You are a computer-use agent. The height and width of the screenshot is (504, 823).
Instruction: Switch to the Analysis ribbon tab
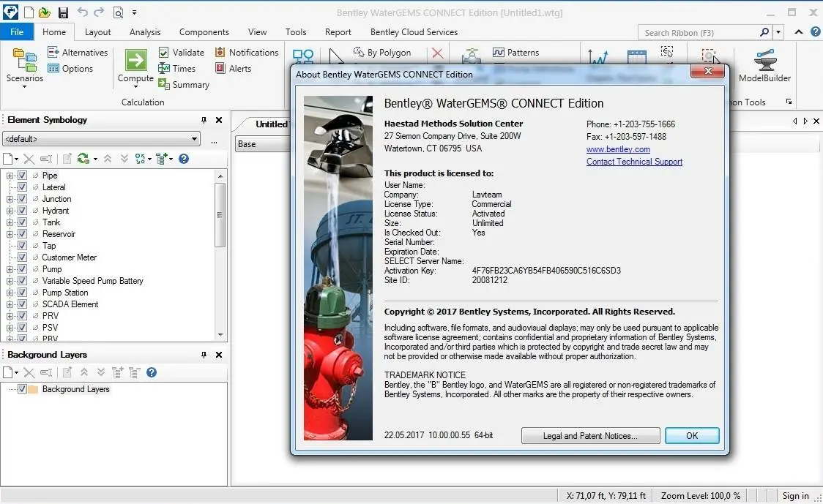(x=145, y=32)
